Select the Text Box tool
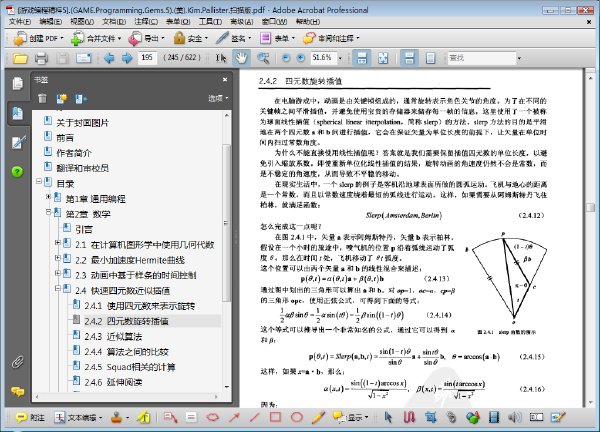This screenshot has height=432, width=600. click(191, 417)
